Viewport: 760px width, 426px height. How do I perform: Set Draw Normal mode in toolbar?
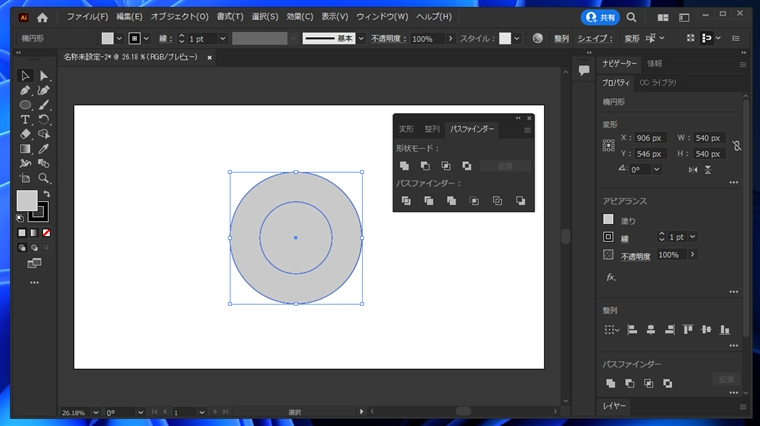(22, 248)
